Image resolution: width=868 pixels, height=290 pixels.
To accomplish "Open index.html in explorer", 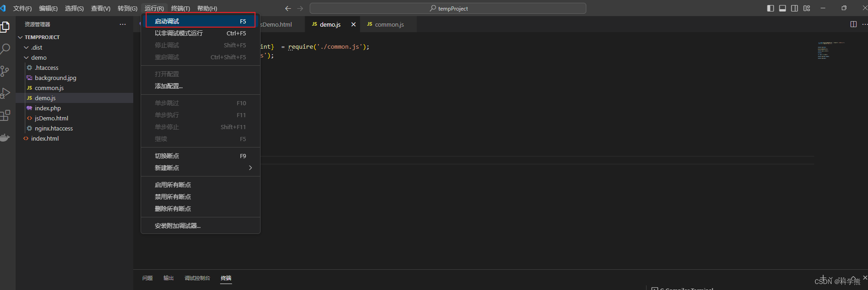I will coord(74,138).
